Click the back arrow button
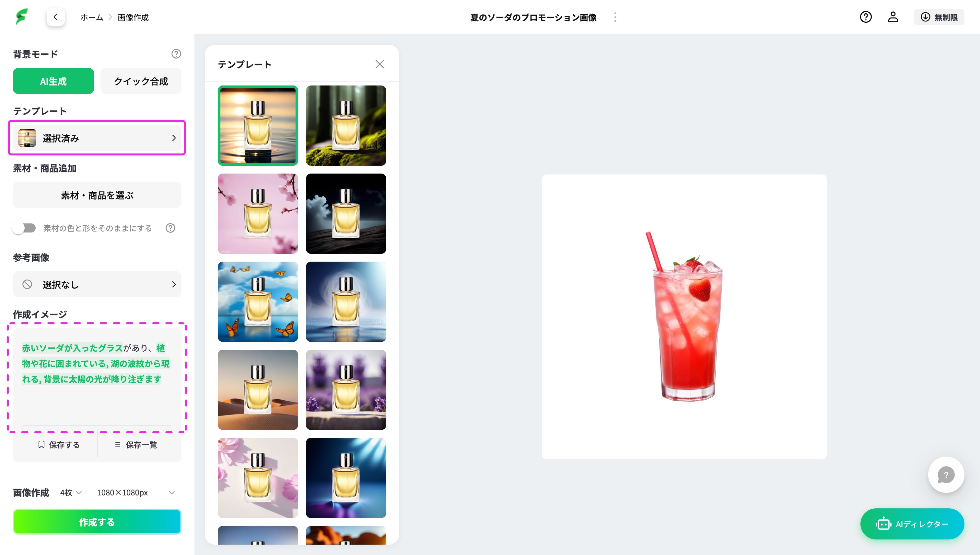The width and height of the screenshot is (980, 555). click(x=56, y=17)
